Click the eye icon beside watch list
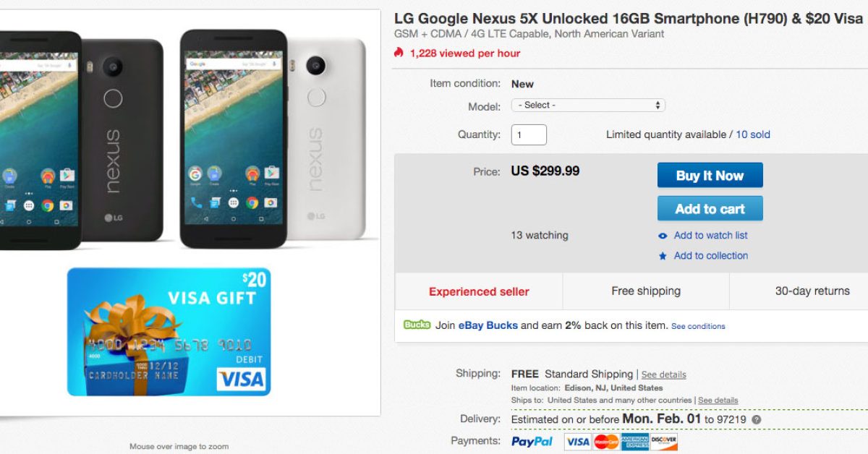 coord(663,236)
